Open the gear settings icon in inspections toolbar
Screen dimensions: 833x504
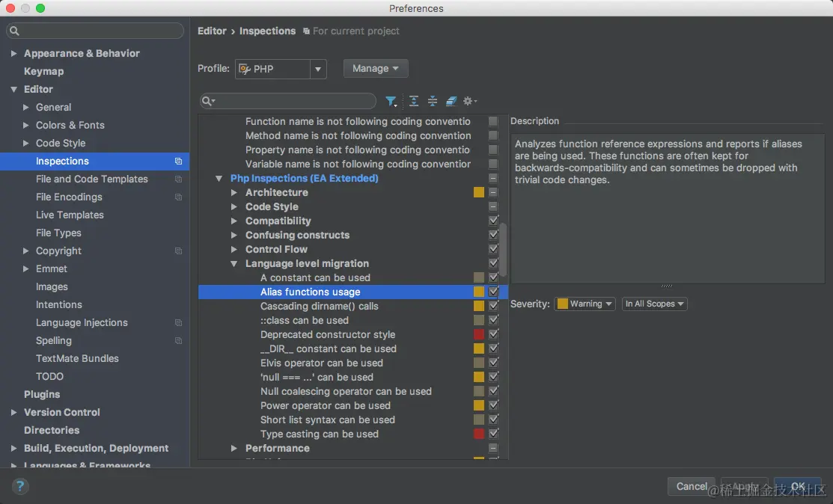point(469,101)
